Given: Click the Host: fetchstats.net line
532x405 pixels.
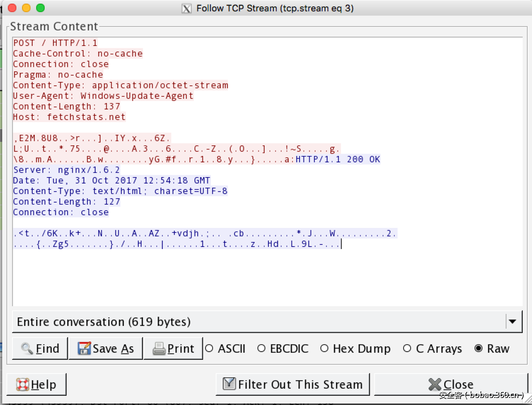Looking at the screenshot, I should 69,117.
